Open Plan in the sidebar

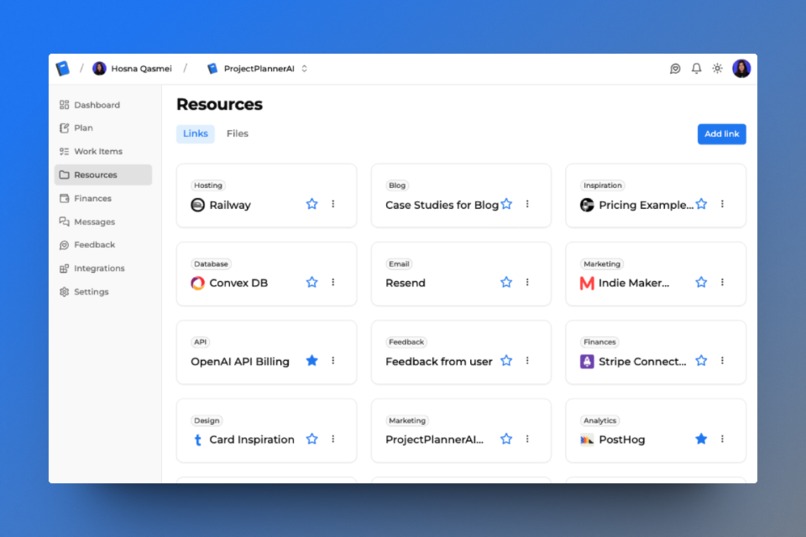point(103,128)
